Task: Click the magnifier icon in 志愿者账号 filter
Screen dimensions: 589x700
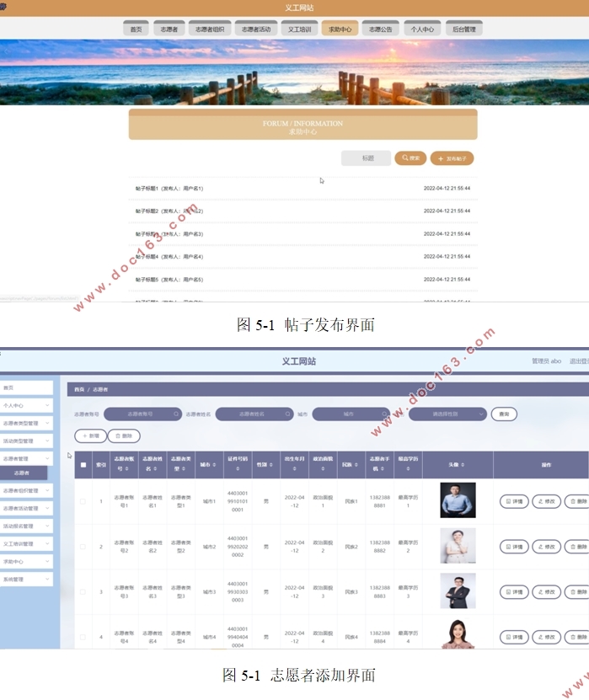Action: pyautogui.click(x=176, y=414)
